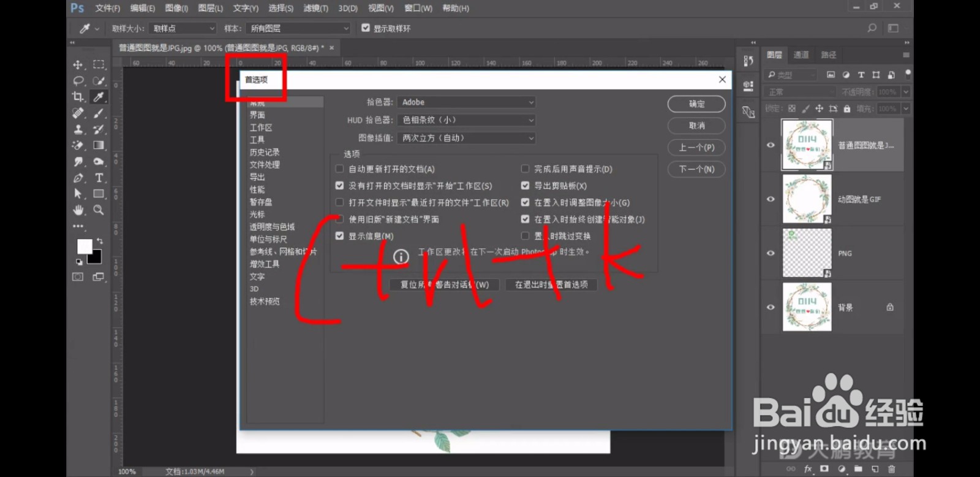Select the Eraser tool

(78, 145)
